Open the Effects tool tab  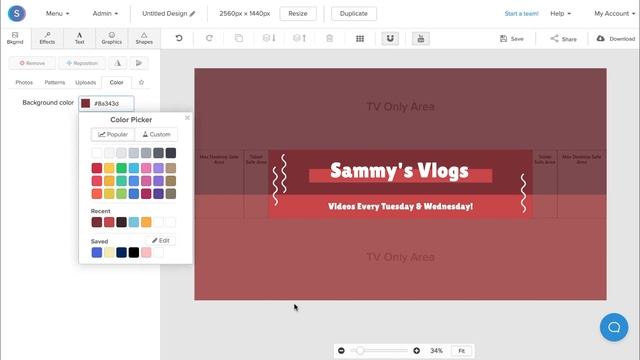point(47,38)
